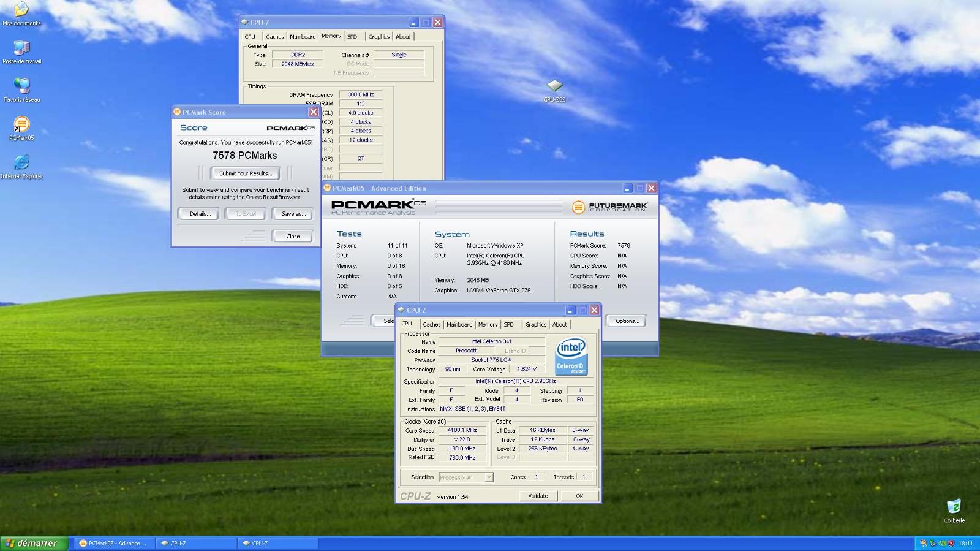Open Internet Explorer desktop icon
The width and height of the screenshot is (980, 551).
pyautogui.click(x=21, y=167)
